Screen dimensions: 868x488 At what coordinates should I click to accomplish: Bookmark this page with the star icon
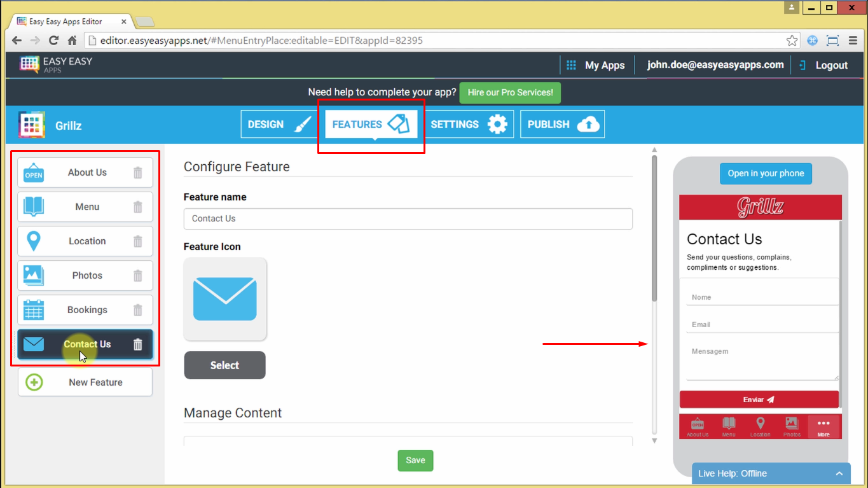[x=792, y=41]
